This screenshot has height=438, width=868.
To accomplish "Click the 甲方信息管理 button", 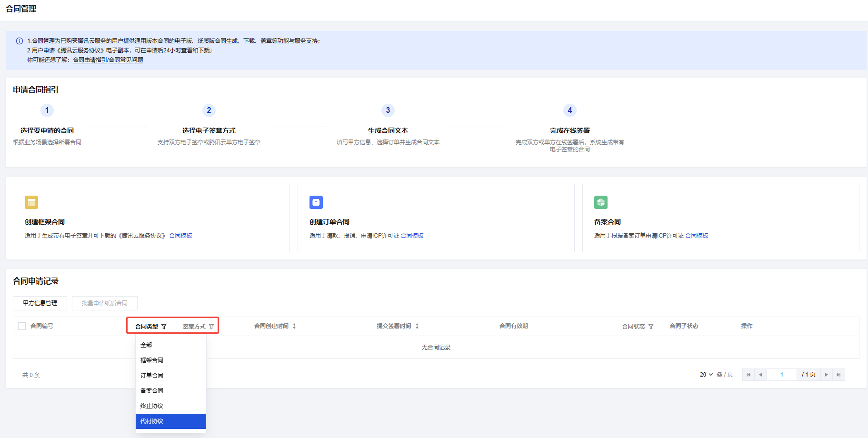I will click(x=40, y=303).
